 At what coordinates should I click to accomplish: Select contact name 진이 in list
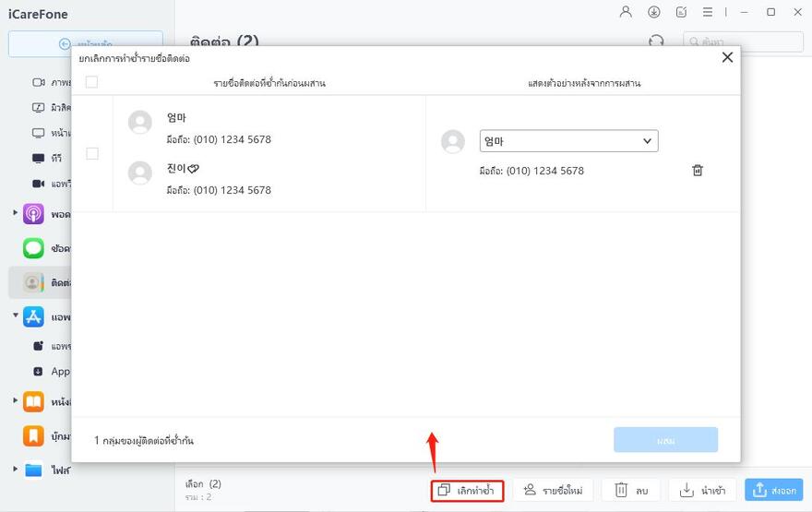click(183, 168)
